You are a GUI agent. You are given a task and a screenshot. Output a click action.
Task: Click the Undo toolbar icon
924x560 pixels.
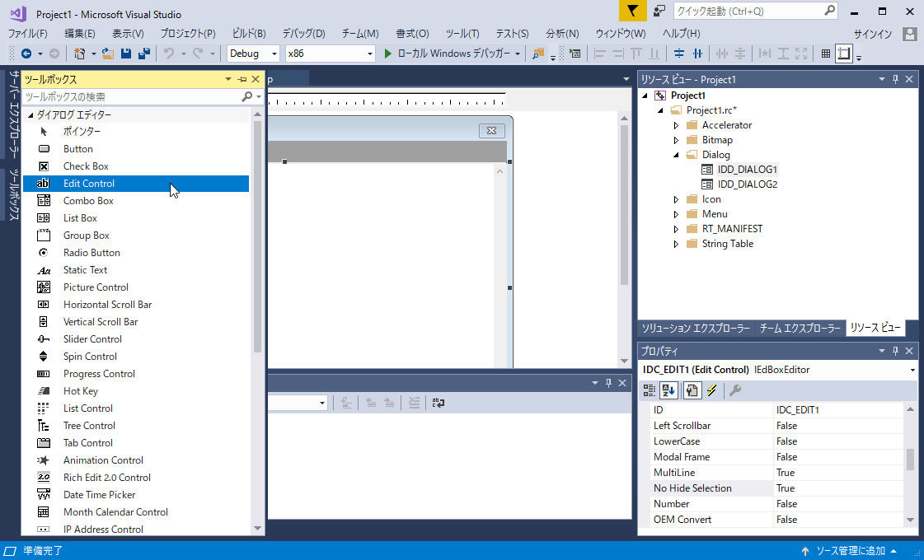(169, 54)
